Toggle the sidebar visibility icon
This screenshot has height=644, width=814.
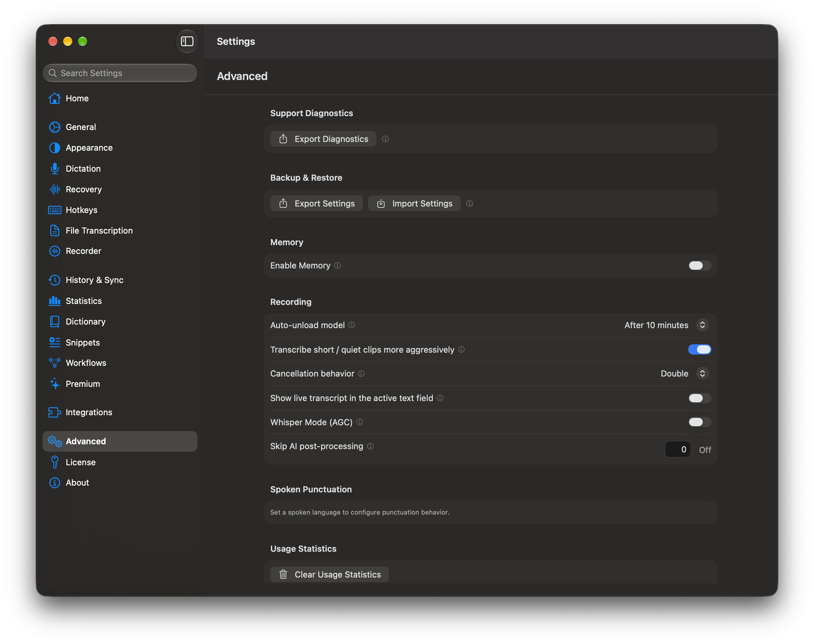coord(187,41)
